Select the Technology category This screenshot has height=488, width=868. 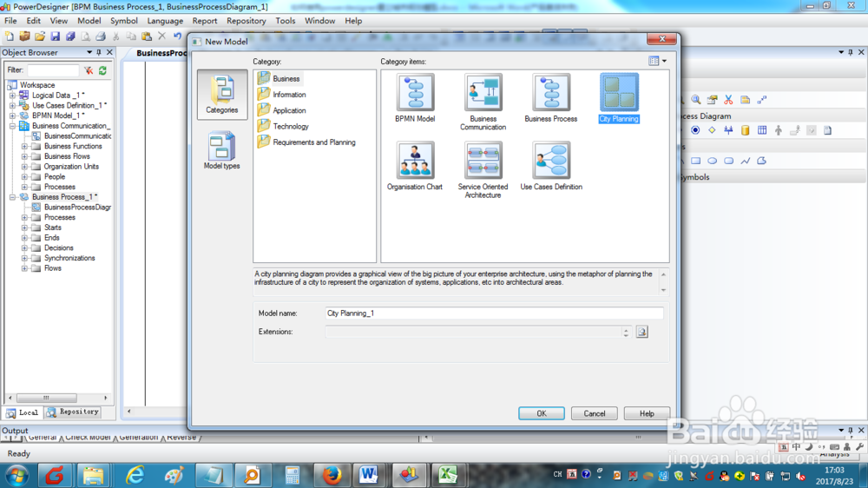point(283,126)
